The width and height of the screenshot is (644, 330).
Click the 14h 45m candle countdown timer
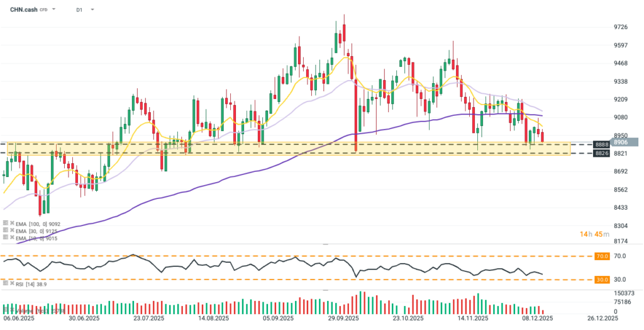(593, 234)
